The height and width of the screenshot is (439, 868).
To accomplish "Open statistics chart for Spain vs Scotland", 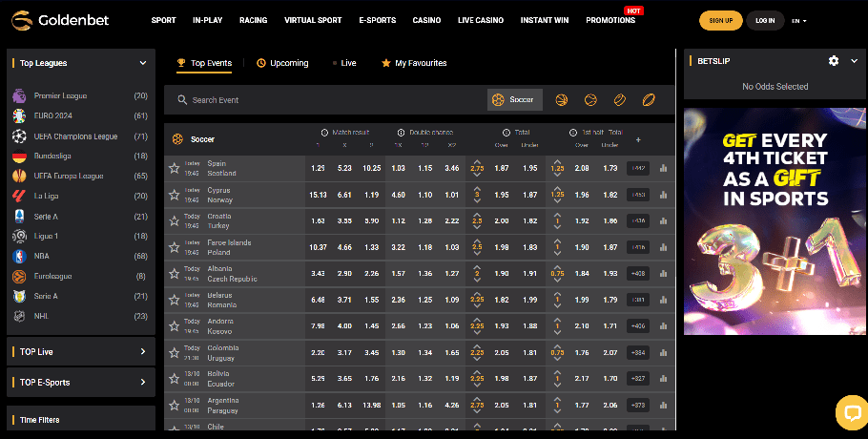I will tap(663, 168).
